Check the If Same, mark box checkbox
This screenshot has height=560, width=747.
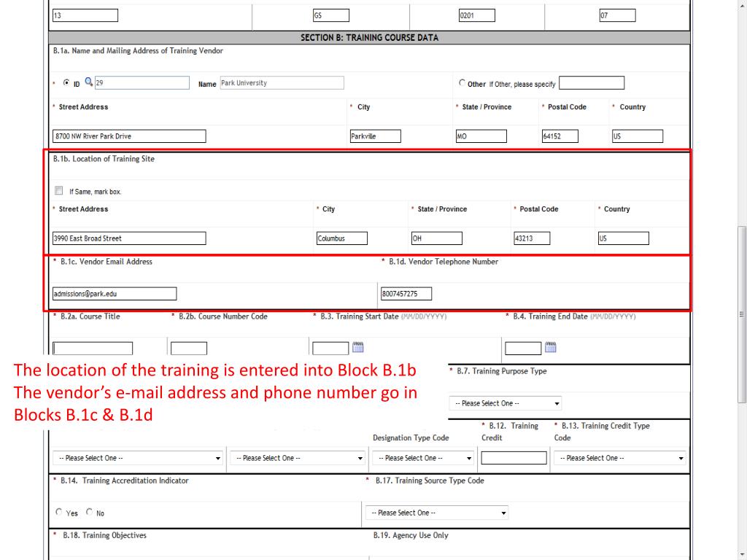(x=58, y=190)
